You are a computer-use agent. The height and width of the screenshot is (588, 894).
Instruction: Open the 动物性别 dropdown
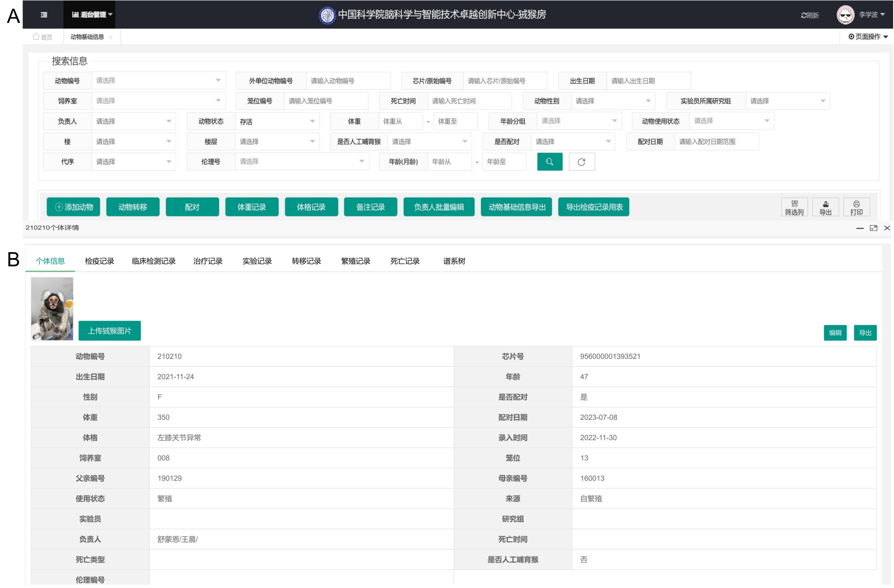(612, 101)
